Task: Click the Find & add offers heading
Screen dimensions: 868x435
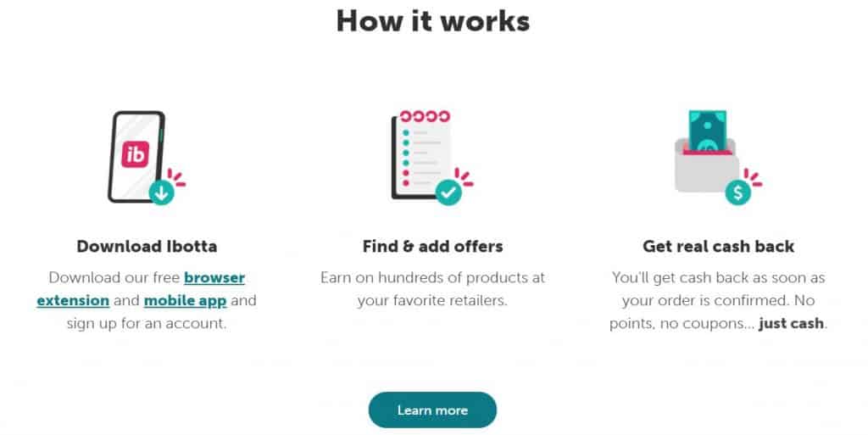Action: (433, 246)
